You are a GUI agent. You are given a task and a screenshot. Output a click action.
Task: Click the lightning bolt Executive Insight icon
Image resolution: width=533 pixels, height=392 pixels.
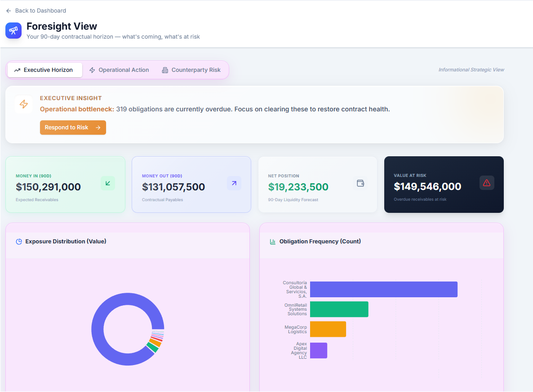click(23, 104)
